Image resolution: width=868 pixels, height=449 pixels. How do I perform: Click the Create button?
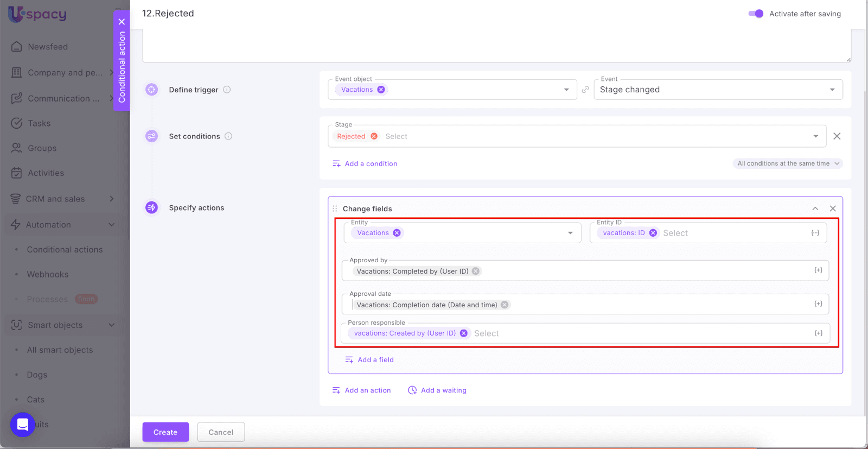[x=165, y=432]
